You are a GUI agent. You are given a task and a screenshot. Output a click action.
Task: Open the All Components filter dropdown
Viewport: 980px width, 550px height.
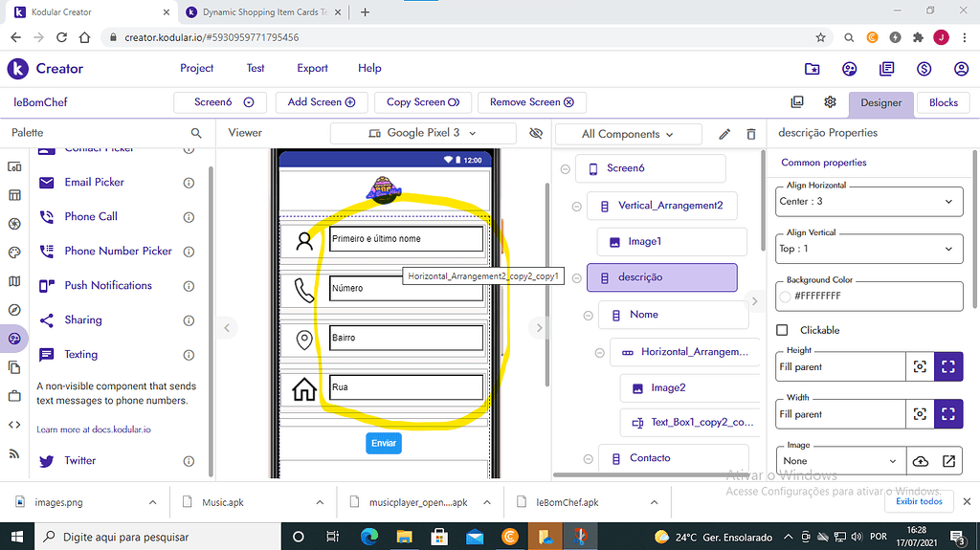pos(628,134)
